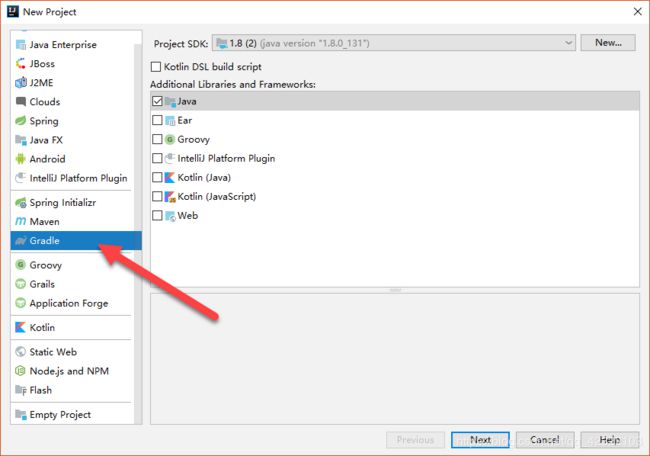650x456 pixels.
Task: Click the Next button
Action: click(x=480, y=440)
